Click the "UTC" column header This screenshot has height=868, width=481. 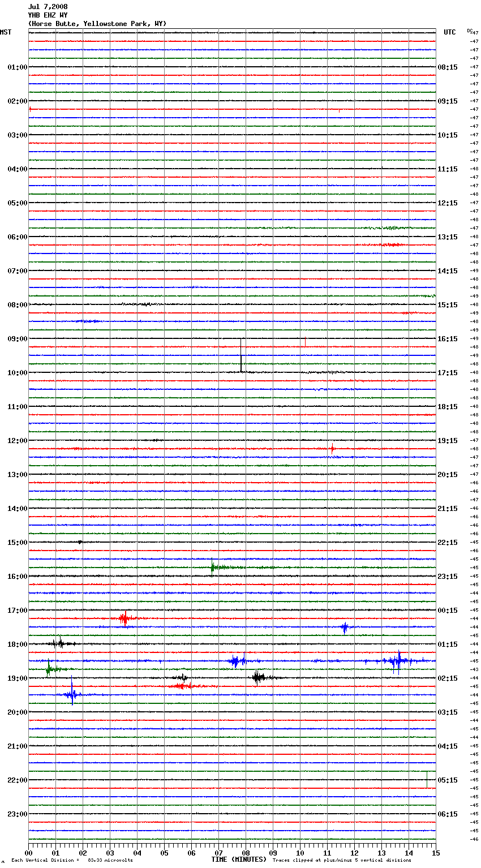pyautogui.click(x=450, y=32)
